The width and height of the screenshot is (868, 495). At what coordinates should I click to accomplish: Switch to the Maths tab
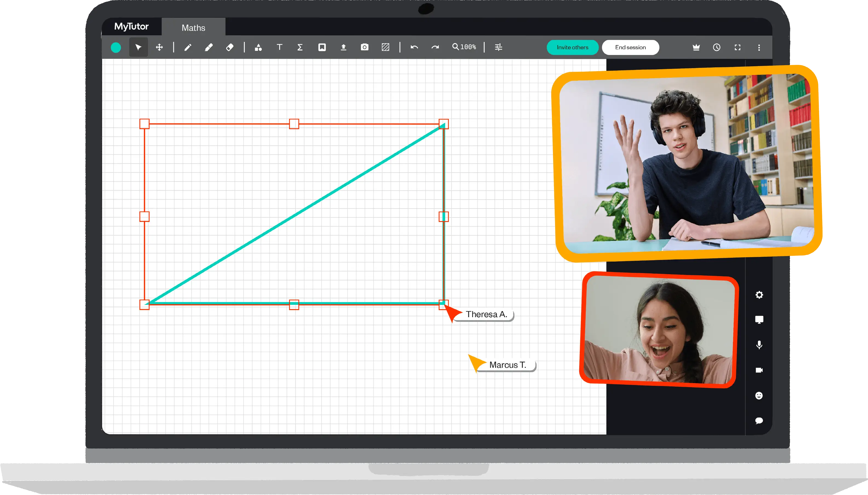193,28
